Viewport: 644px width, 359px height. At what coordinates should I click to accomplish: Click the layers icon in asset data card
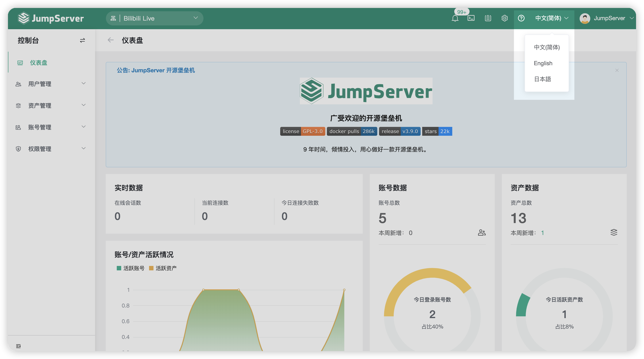614,232
